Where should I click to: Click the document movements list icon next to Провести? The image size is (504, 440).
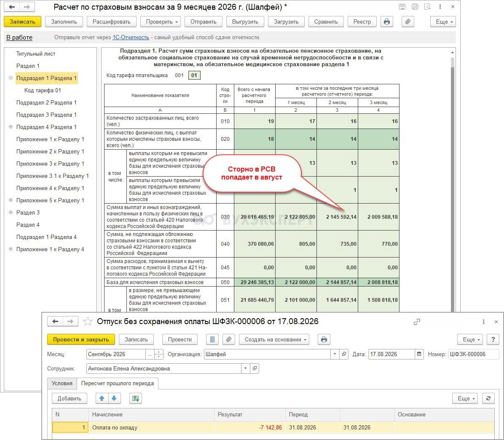click(212, 339)
